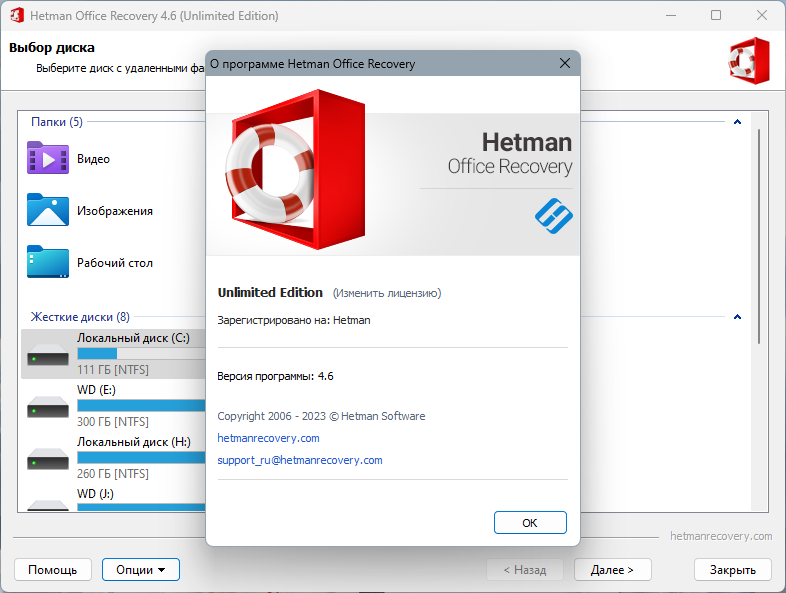Select the WD (J:) drive label
Image resolution: width=786 pixels, height=593 pixels.
coord(95,494)
